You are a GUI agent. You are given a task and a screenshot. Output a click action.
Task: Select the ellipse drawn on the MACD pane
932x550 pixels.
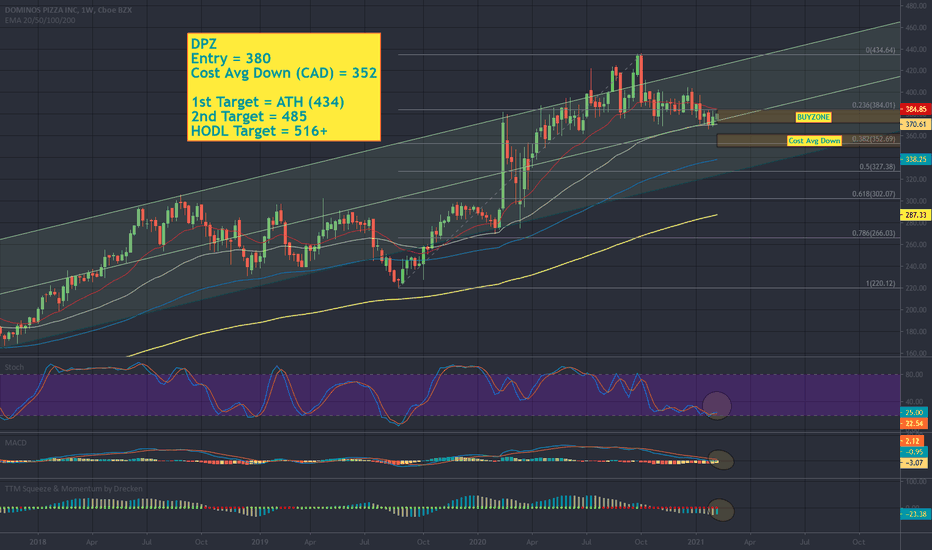[721, 460]
